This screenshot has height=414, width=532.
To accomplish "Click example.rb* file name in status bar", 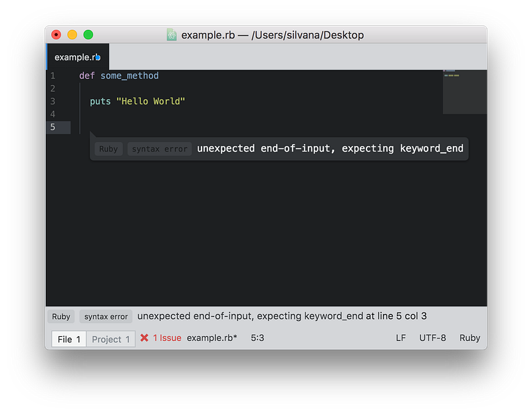I will pos(211,338).
